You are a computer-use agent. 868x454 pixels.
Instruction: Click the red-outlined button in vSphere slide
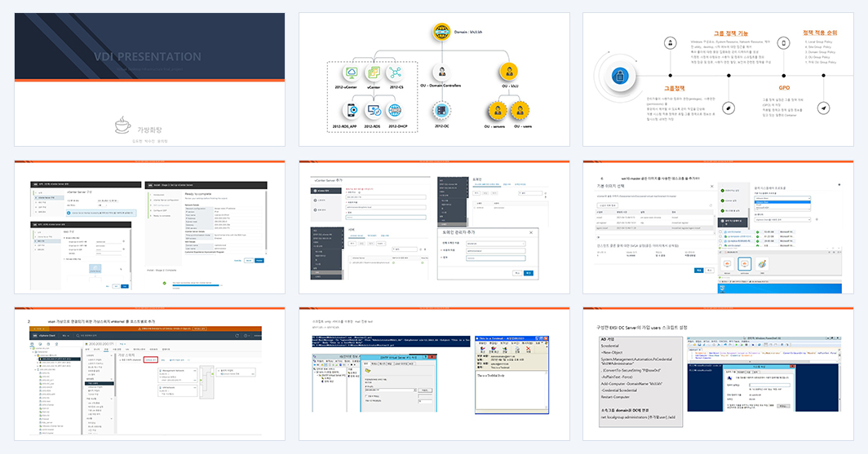click(x=151, y=359)
